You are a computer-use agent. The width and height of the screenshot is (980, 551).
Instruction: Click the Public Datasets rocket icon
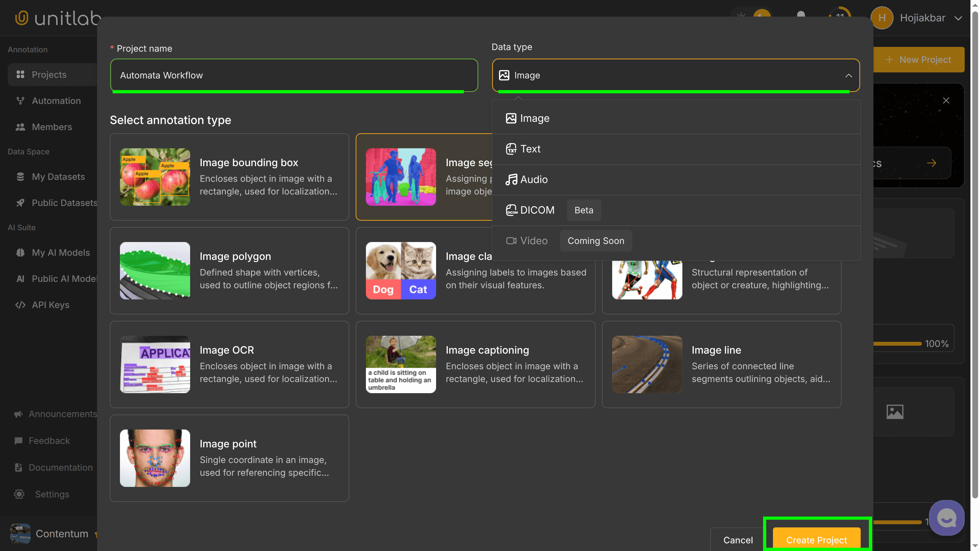click(x=20, y=203)
